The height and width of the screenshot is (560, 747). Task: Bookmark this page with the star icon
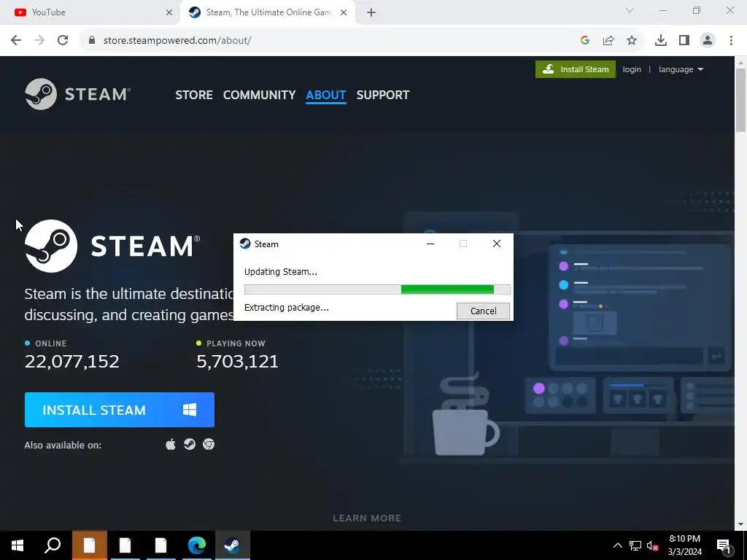pyautogui.click(x=632, y=41)
